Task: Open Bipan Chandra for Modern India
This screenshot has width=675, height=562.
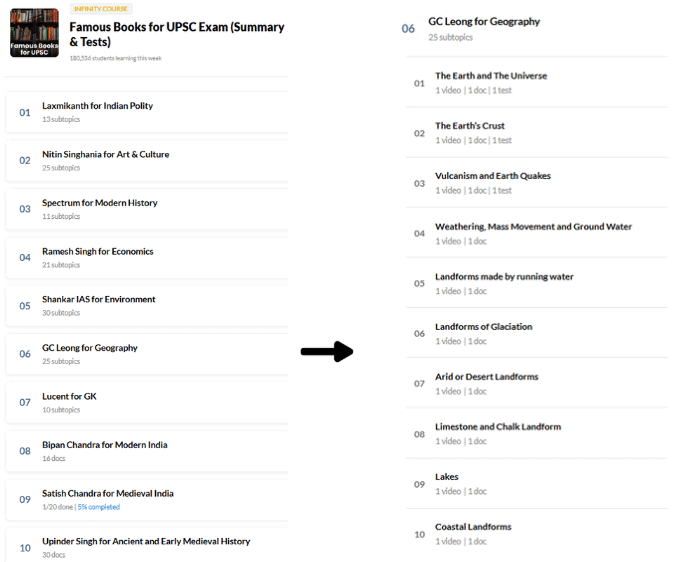Action: [x=147, y=451]
